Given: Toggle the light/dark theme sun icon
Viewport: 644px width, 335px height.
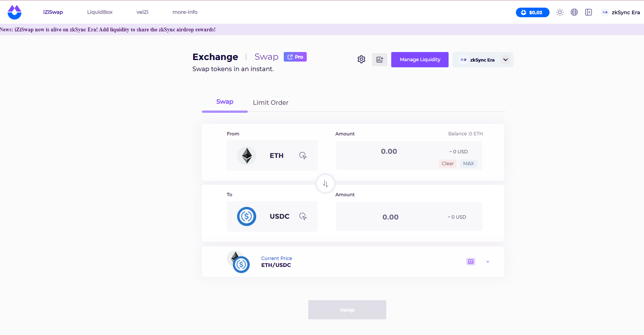Looking at the screenshot, I should 560,12.
